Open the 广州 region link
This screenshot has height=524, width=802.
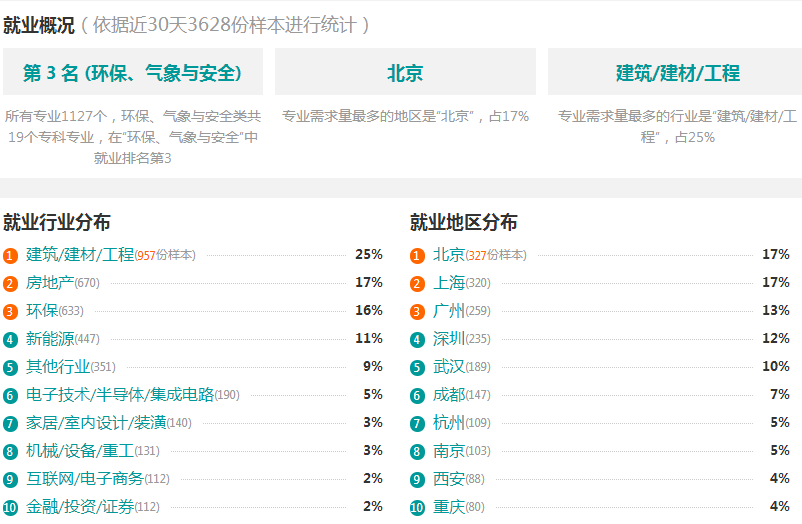[449, 311]
